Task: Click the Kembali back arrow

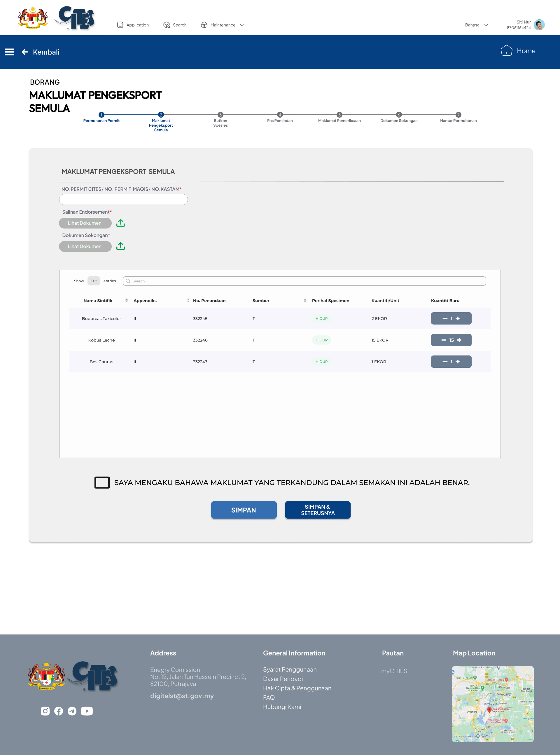Action: coord(25,52)
